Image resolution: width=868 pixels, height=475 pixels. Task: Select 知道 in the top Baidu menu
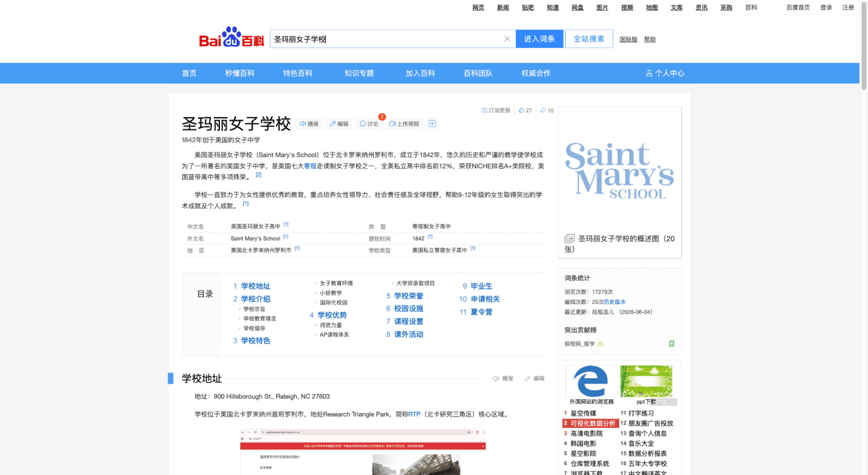(x=553, y=8)
